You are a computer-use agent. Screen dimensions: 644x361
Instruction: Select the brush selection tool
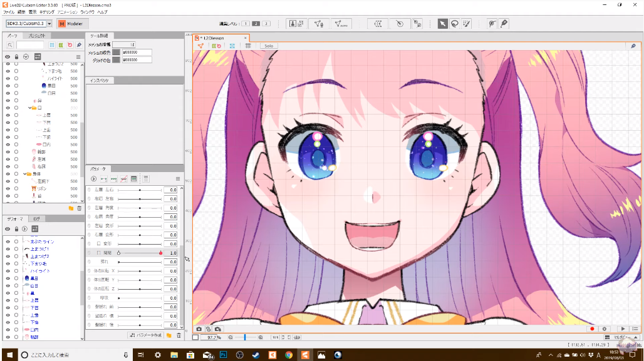click(467, 24)
